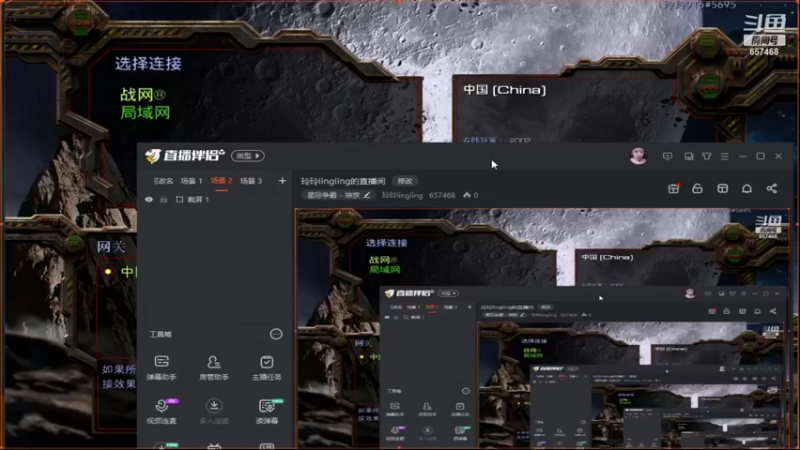Click the share icon in stream header
This screenshot has width=800, height=450.
tap(771, 188)
